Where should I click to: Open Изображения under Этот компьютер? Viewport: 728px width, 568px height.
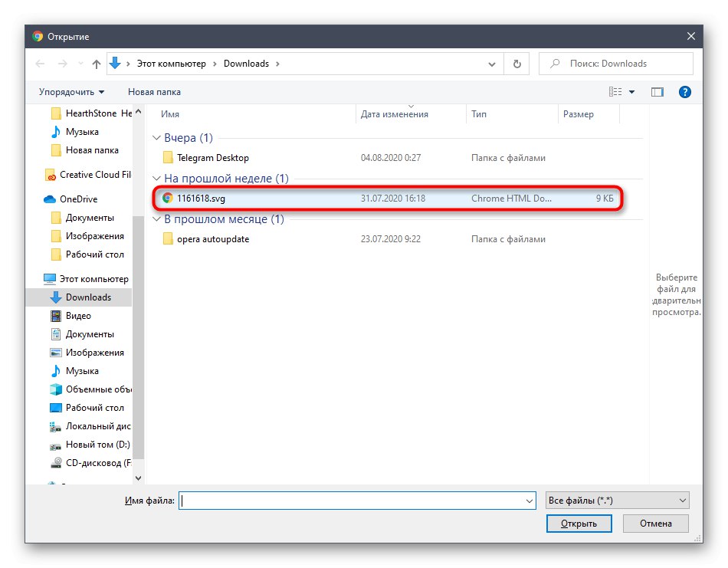(x=87, y=353)
